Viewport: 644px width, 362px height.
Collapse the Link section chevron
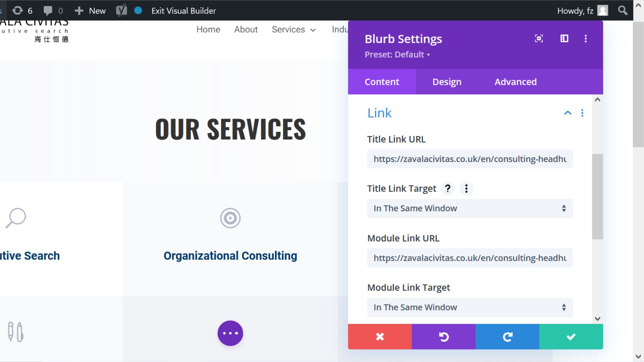[568, 113]
